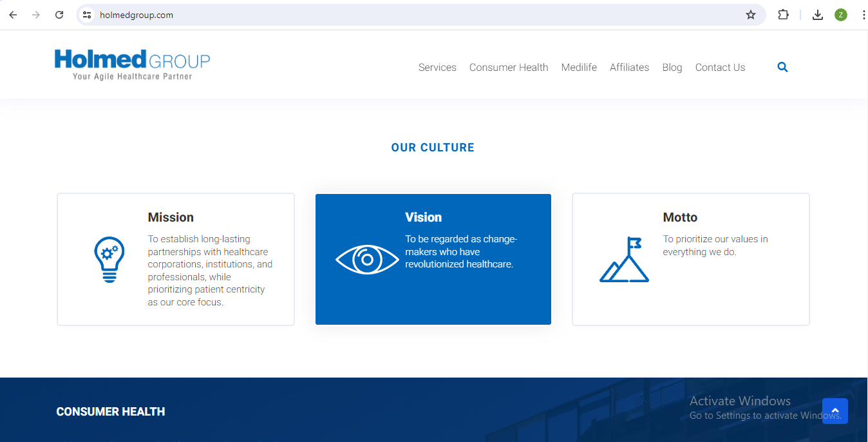Click the search magnifier icon in header
Viewport: 868px width, 442px height.
coord(782,67)
